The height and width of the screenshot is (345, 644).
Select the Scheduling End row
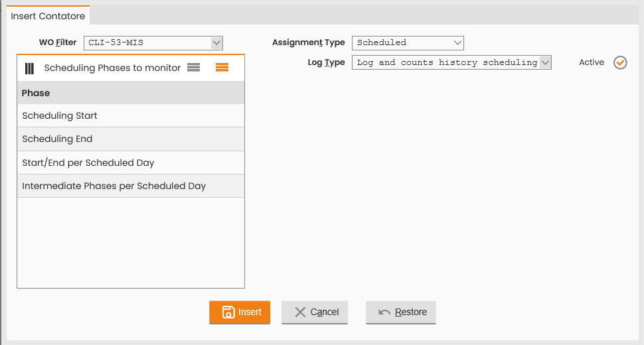click(131, 139)
